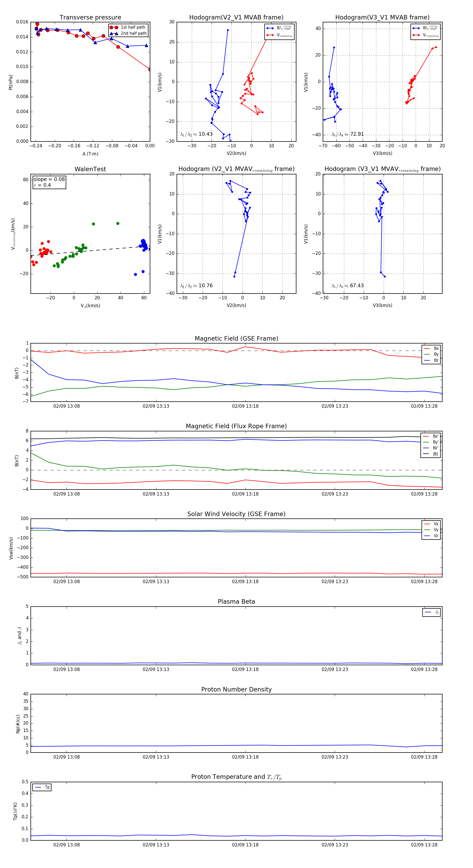Click the 'Hodogram(V2_V1 MVAB frame)' title
This screenshot has height=868, width=473.
236,18
